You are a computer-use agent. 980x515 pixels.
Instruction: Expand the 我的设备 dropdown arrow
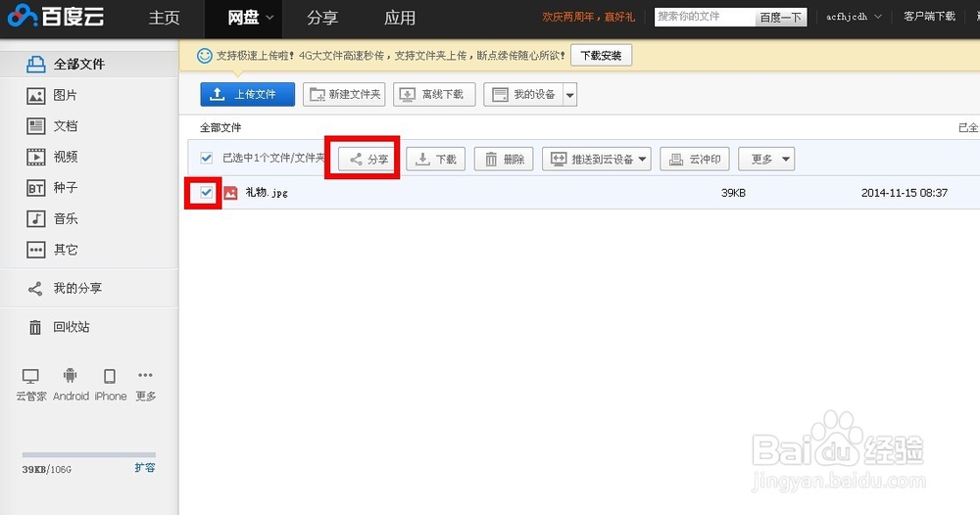tap(570, 95)
